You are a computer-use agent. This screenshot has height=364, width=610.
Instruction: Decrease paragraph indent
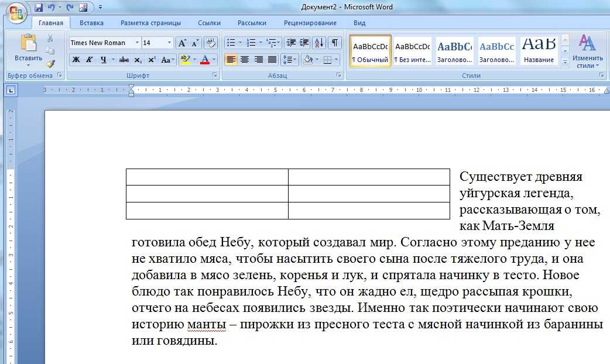290,43
